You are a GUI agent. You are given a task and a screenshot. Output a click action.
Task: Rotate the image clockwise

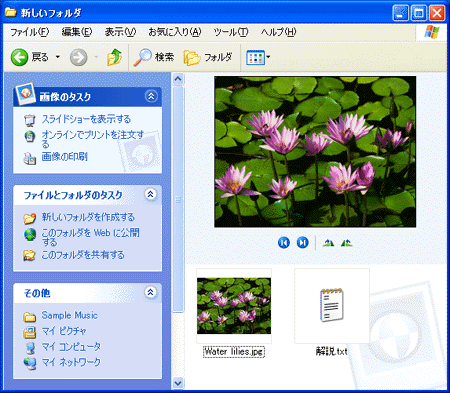328,243
